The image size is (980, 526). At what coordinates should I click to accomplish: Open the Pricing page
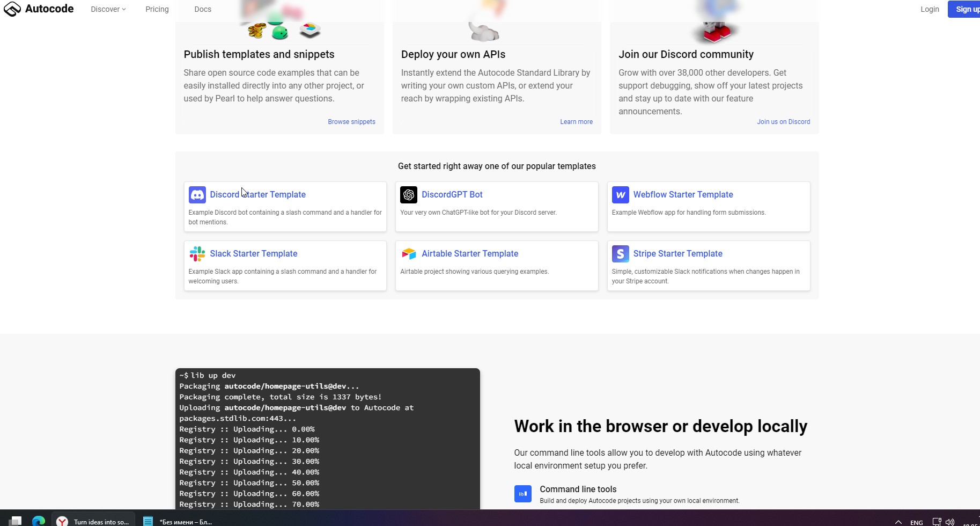(x=157, y=9)
